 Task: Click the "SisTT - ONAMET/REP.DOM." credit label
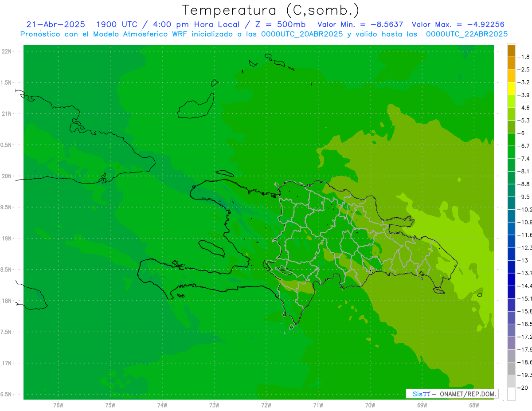(x=452, y=394)
